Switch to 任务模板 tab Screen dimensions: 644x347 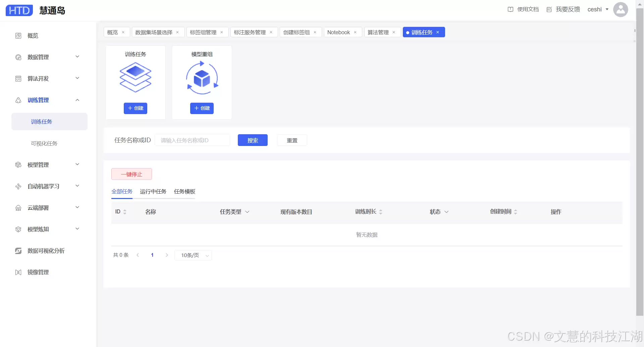coord(184,191)
